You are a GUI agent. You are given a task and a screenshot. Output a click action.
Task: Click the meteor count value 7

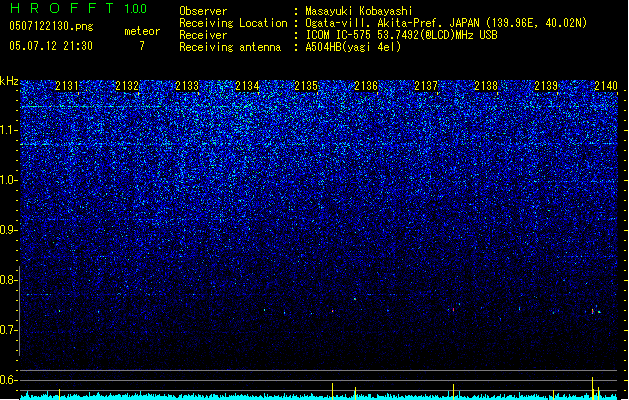click(x=142, y=46)
